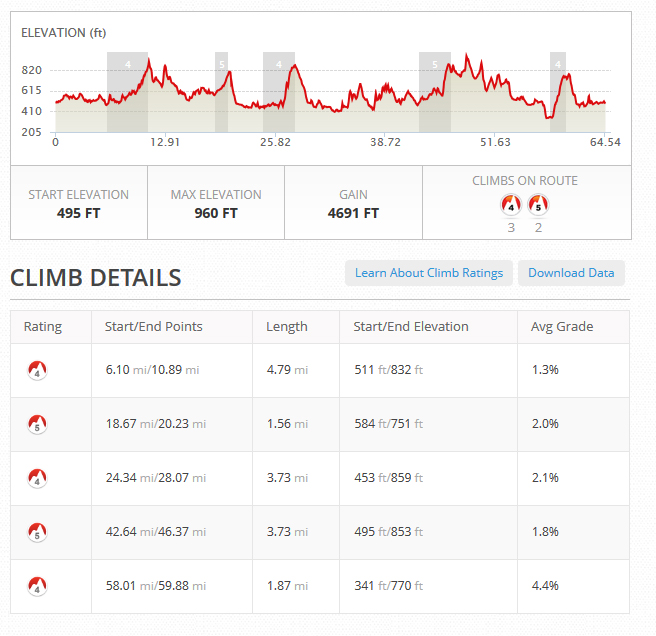Click the Avg Grade column header
The width and height of the screenshot is (656, 636).
562,326
